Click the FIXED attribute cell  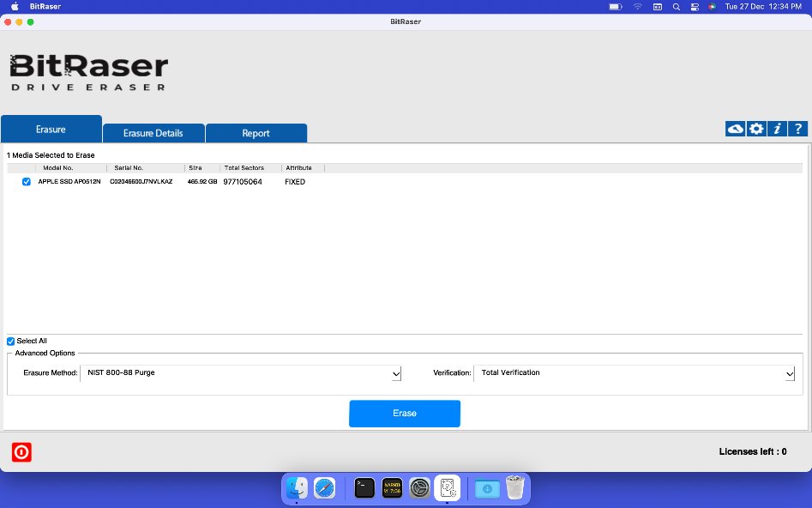point(295,182)
